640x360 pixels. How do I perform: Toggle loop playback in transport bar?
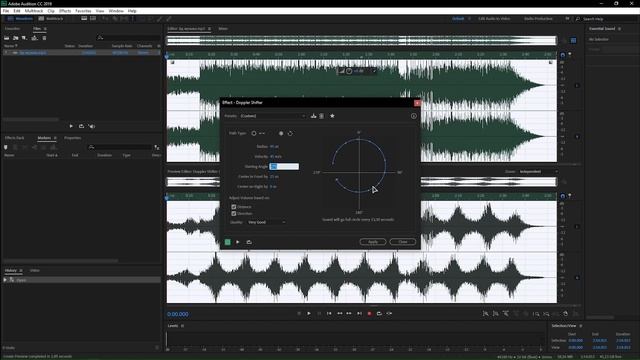[x=379, y=313]
